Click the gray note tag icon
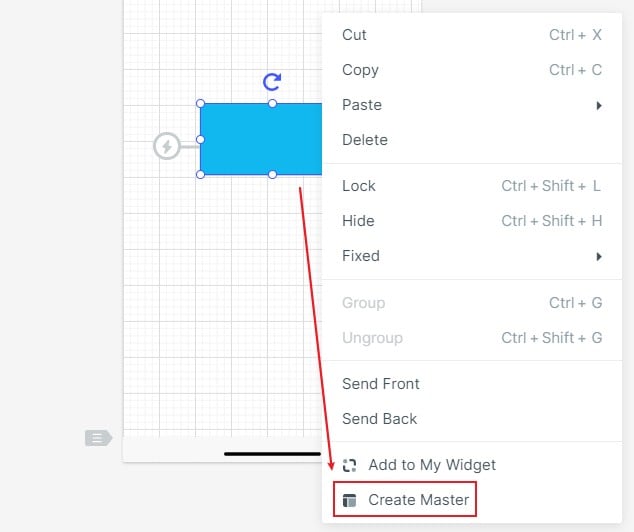The width and height of the screenshot is (634, 532). pos(98,437)
